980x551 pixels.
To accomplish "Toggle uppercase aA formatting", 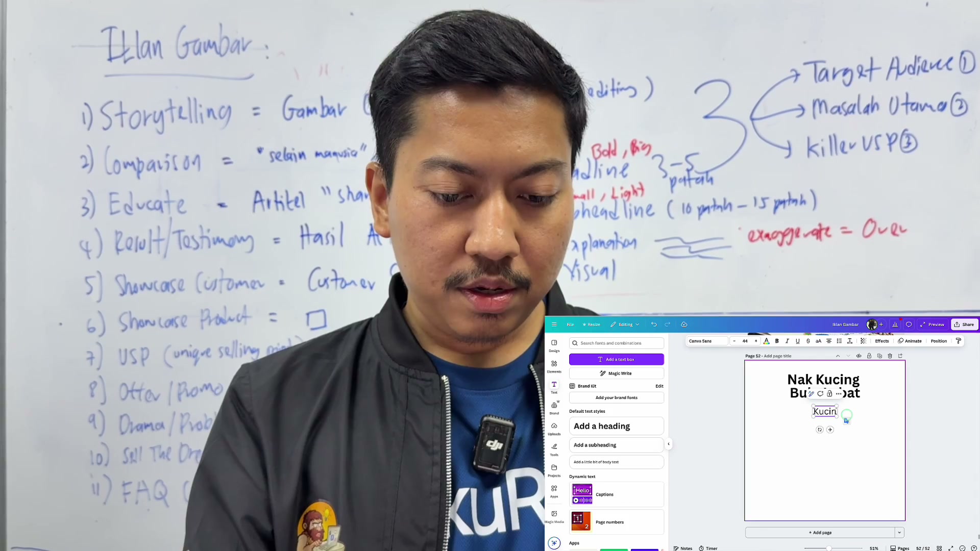I will tap(818, 341).
